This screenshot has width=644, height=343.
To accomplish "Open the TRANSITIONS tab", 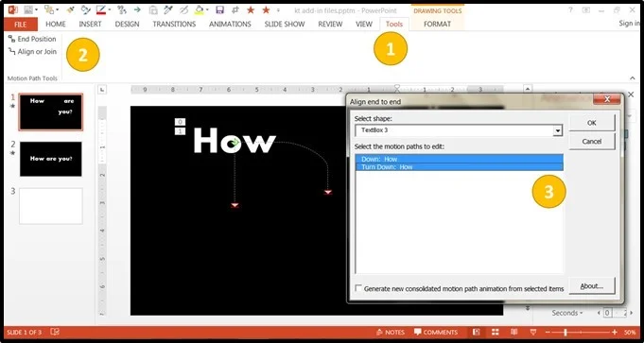I will tap(174, 25).
